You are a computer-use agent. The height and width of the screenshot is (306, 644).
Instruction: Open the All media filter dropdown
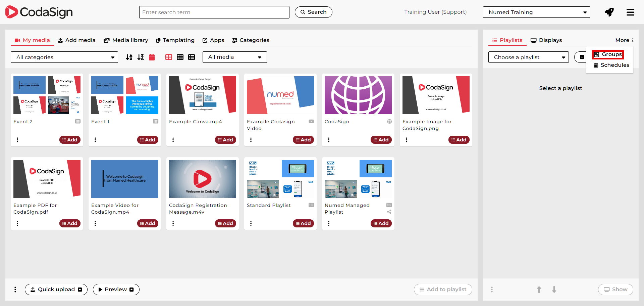tap(234, 57)
